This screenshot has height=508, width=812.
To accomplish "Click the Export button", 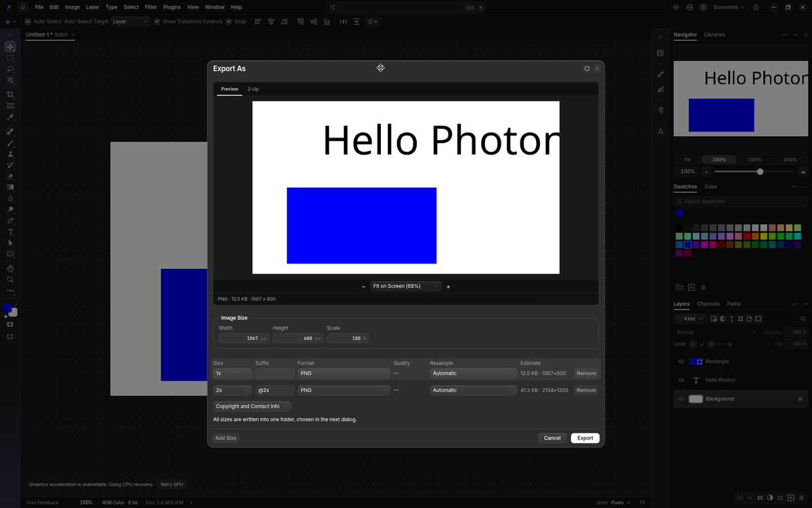I will point(585,438).
